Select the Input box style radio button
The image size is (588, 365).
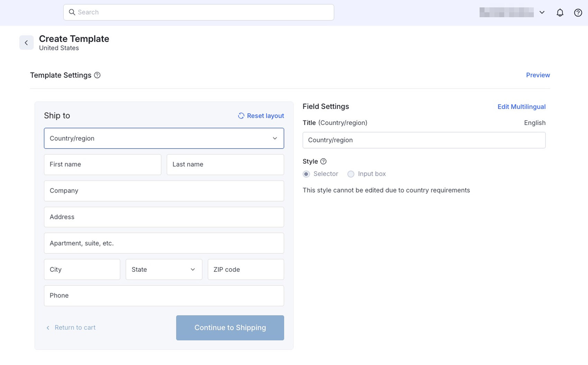351,174
